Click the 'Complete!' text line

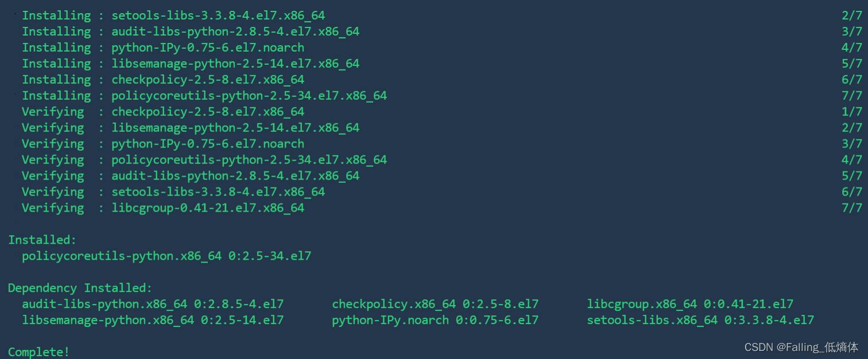pos(38,352)
